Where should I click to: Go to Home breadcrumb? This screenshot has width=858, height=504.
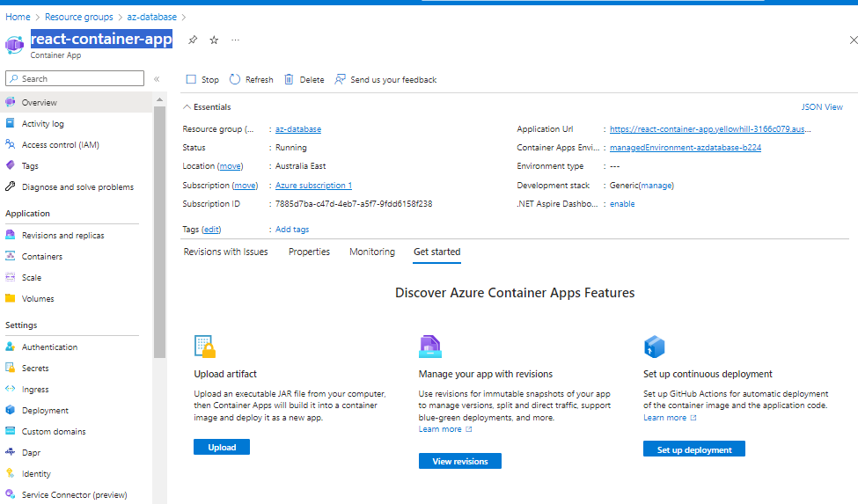[x=18, y=17]
